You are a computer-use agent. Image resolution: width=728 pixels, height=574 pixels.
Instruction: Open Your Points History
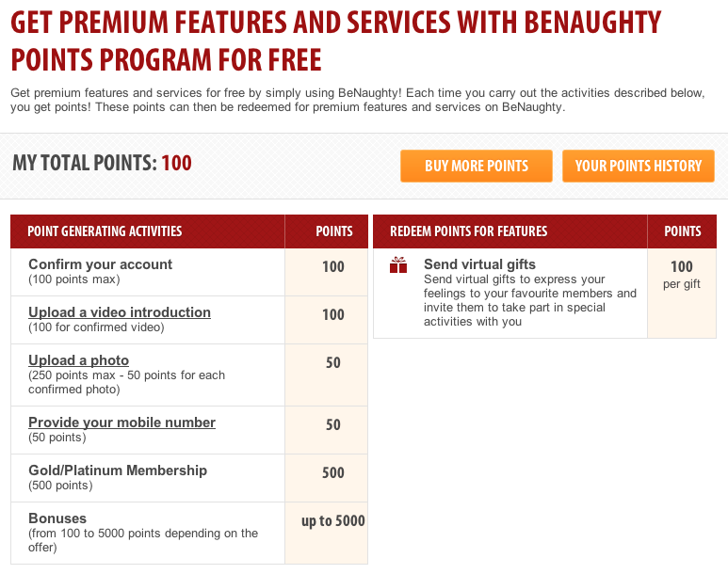click(638, 166)
